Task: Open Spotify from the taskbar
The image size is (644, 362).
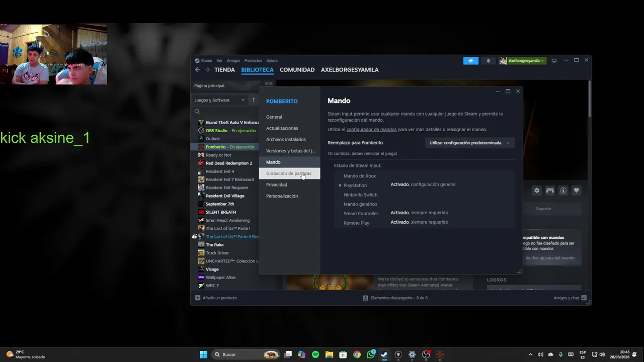Action: pos(315,354)
